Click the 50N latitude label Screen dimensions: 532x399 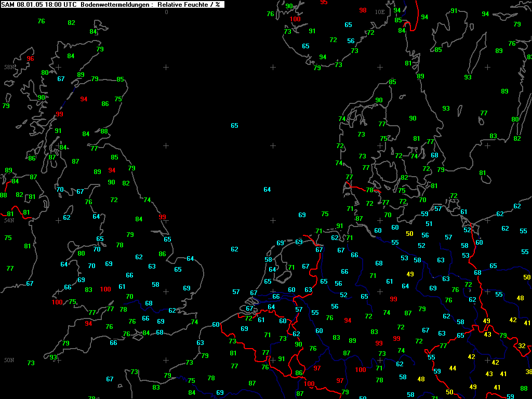point(9,360)
